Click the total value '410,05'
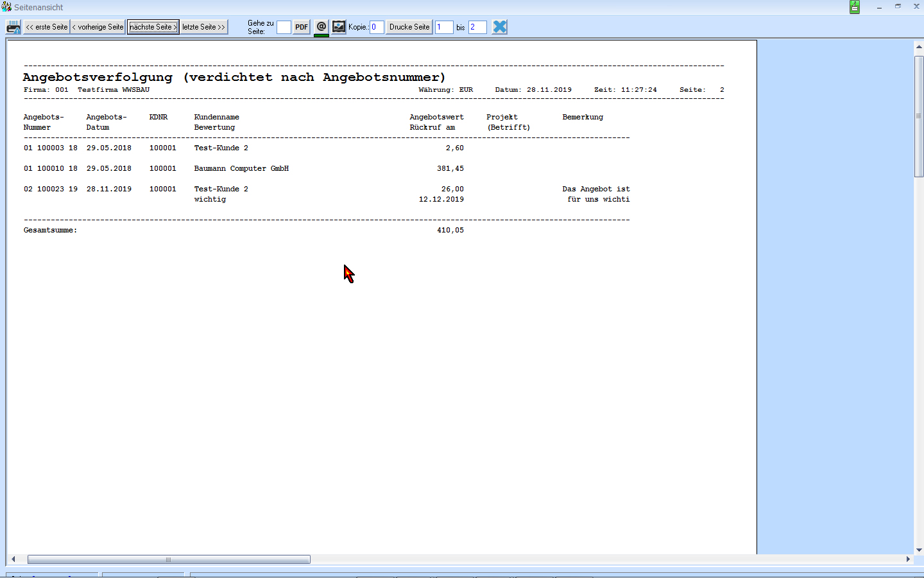The width and height of the screenshot is (924, 578). pos(450,230)
